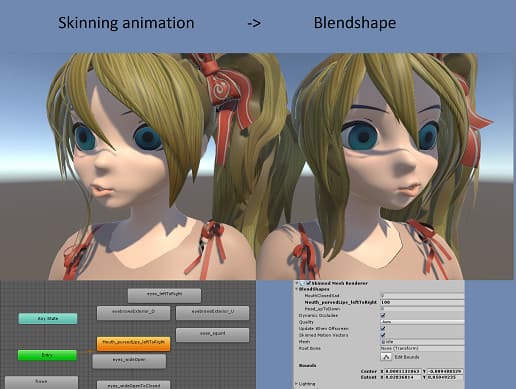This screenshot has height=389, width=516.
Task: Select the eyebrowsExterior_U state node
Action: 212,313
